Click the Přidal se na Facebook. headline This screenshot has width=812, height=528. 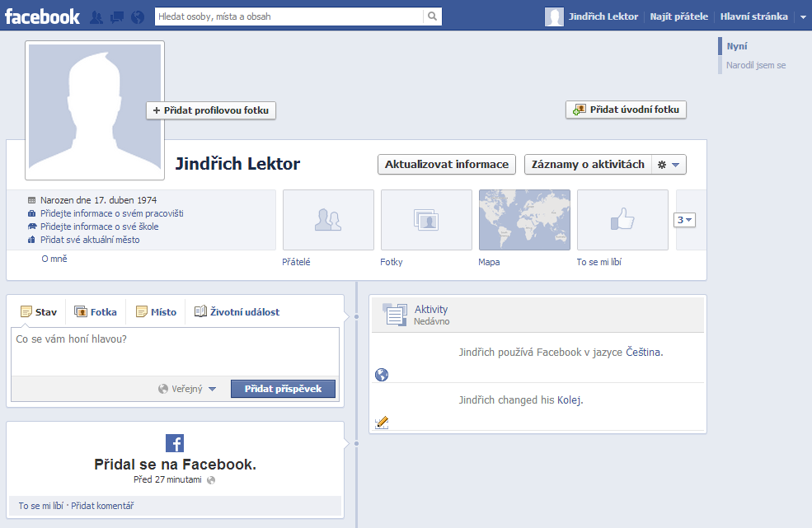click(175, 465)
